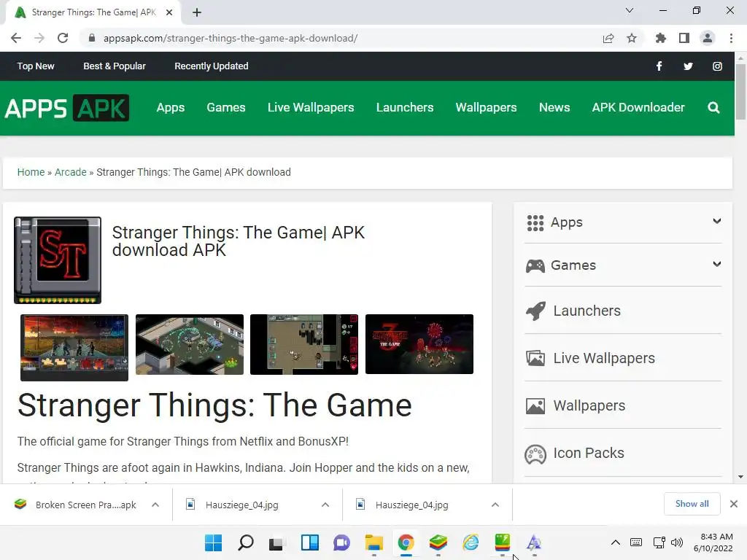Click Show all downloads button
The height and width of the screenshot is (560, 747).
click(692, 504)
